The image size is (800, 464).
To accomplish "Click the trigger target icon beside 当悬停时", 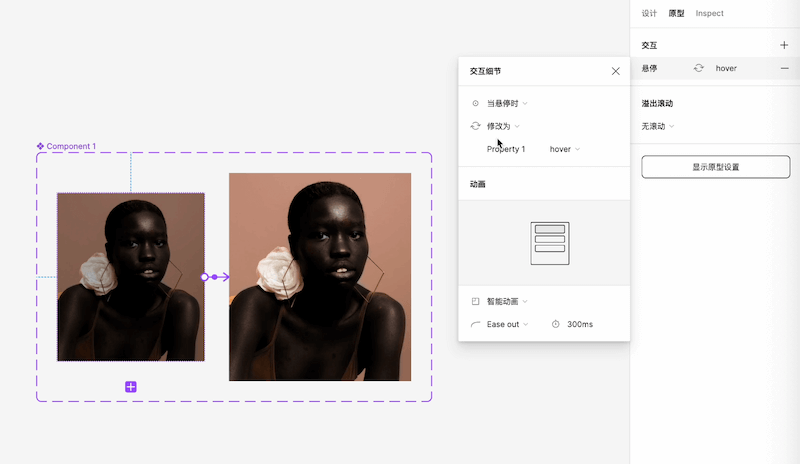I will pos(476,104).
